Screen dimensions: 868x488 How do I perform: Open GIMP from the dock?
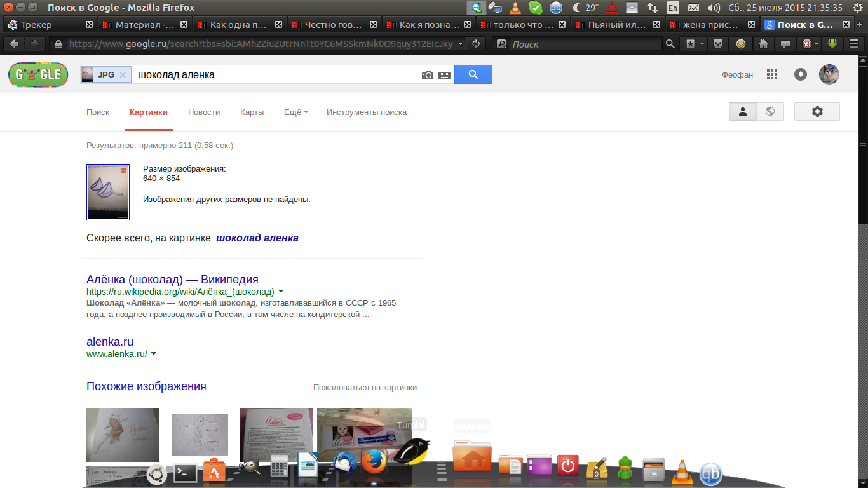point(250,469)
